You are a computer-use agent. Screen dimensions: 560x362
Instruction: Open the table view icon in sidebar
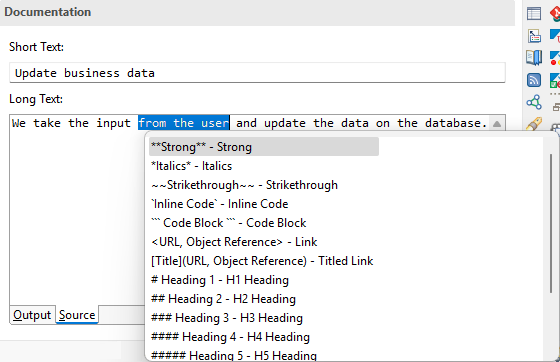534,14
